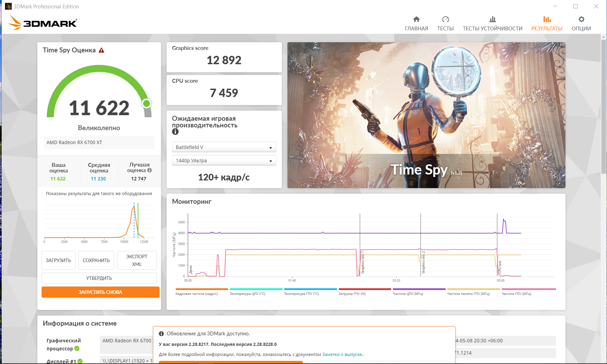607x364 pixels.
Task: Open the Battlefield V game dropdown
Action: click(224, 147)
